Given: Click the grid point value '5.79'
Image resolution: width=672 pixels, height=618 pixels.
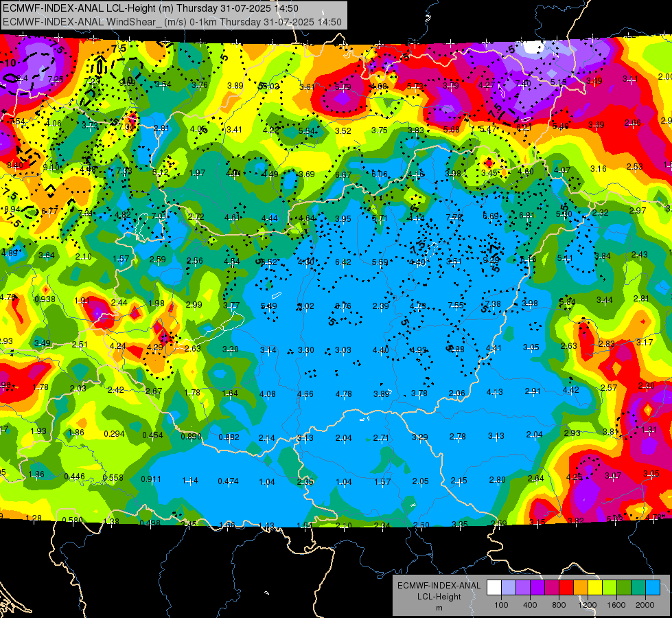Looking at the screenshot, I should click(343, 87).
